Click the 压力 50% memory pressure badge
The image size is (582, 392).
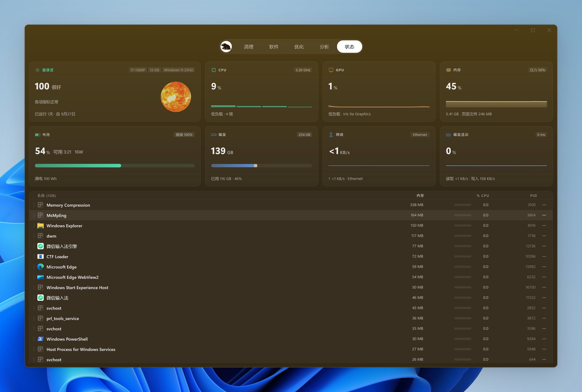[537, 70]
